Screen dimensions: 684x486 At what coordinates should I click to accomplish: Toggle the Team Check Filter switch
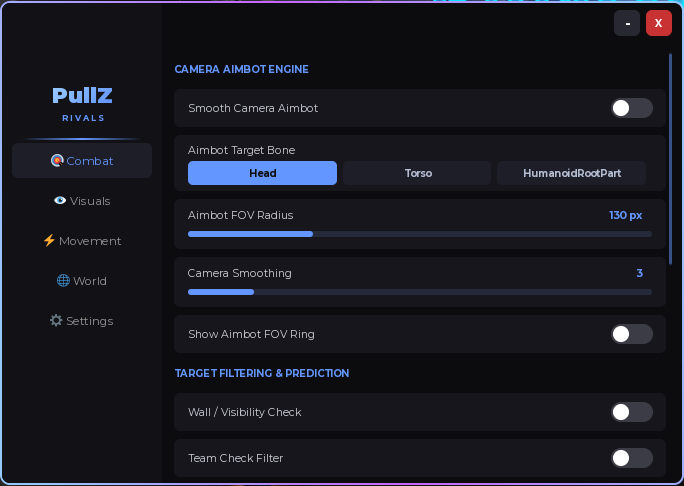coord(632,458)
